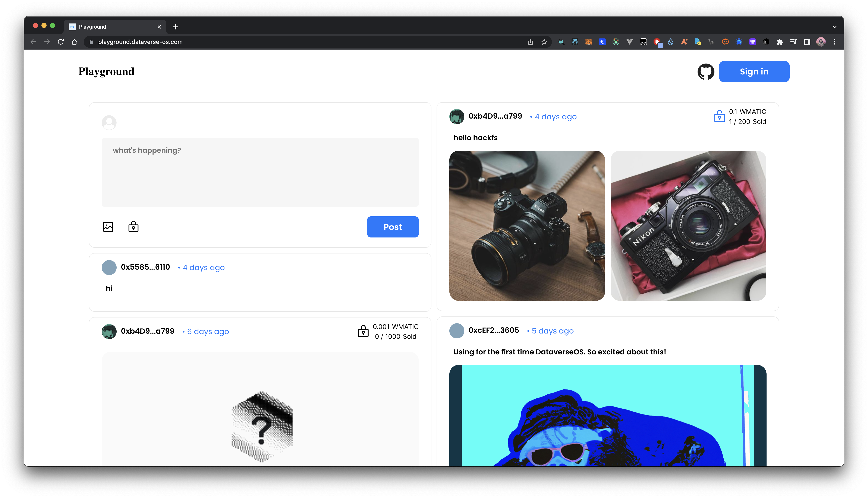Click into the what's happening text box
Image resolution: width=868 pixels, height=498 pixels.
tap(260, 172)
